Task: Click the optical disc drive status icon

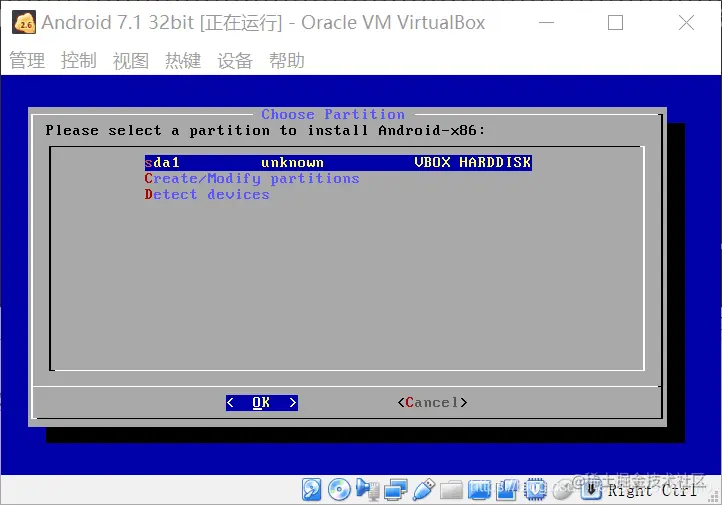Action: pyautogui.click(x=339, y=489)
